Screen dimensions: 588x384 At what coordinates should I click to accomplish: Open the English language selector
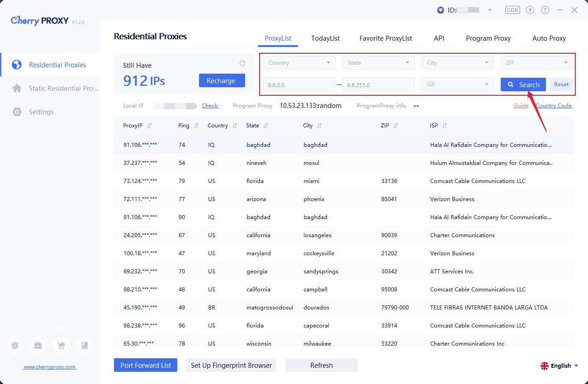(559, 365)
